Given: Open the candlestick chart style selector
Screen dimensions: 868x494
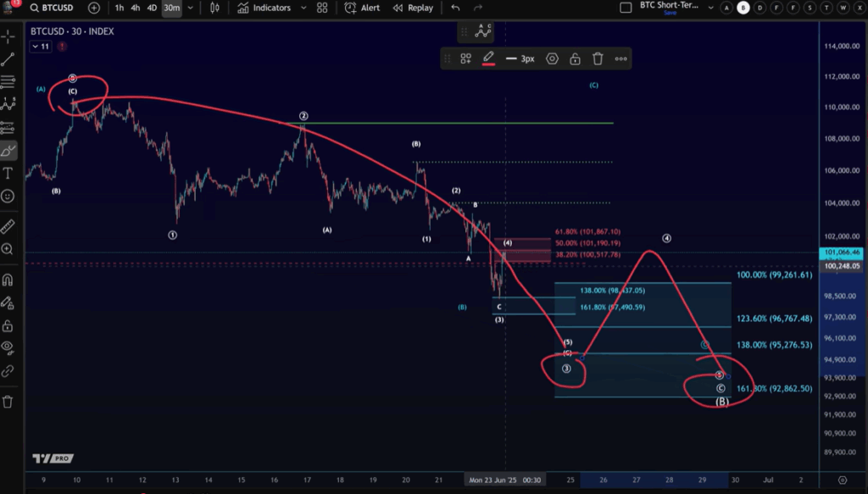Looking at the screenshot, I should (x=214, y=8).
